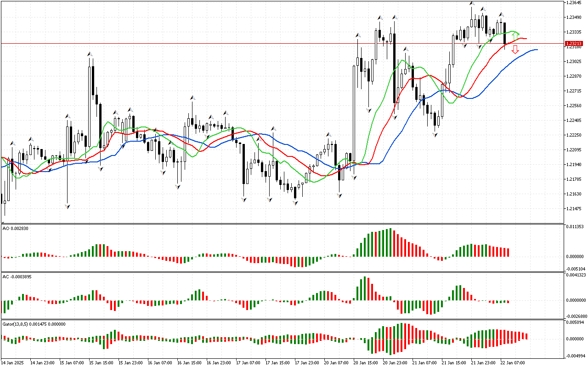Image resolution: width=588 pixels, height=368 pixels.
Task: Click the 1.22715 price scale label
Action: click(575, 91)
